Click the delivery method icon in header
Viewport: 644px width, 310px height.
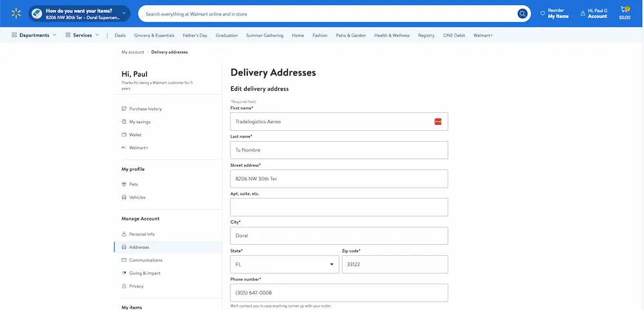(37, 14)
